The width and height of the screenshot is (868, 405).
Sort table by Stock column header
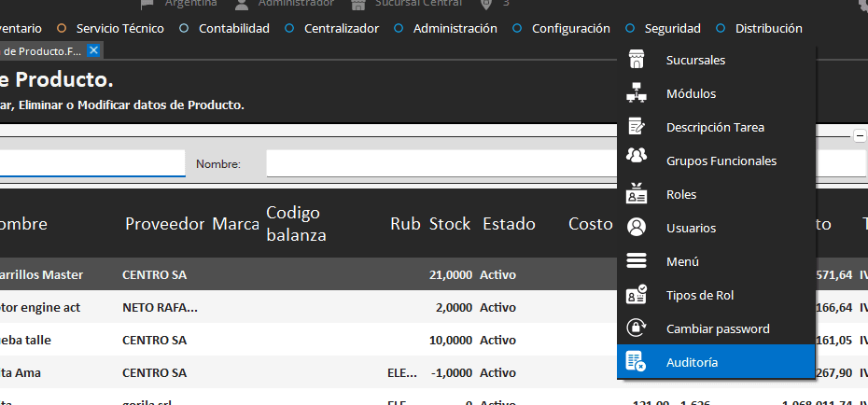(x=450, y=224)
